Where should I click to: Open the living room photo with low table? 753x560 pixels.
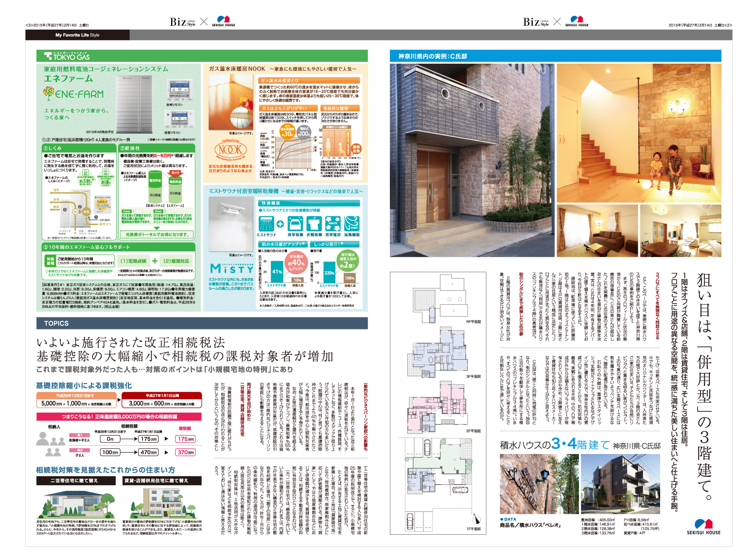pos(597,231)
